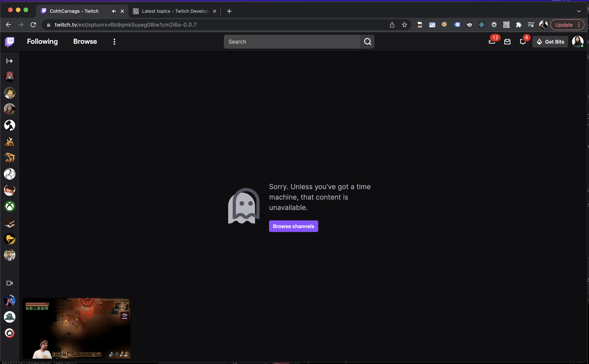Screen dimensions: 589x364
Task: Open the React Developer Tools extension icon
Action: pos(482,25)
